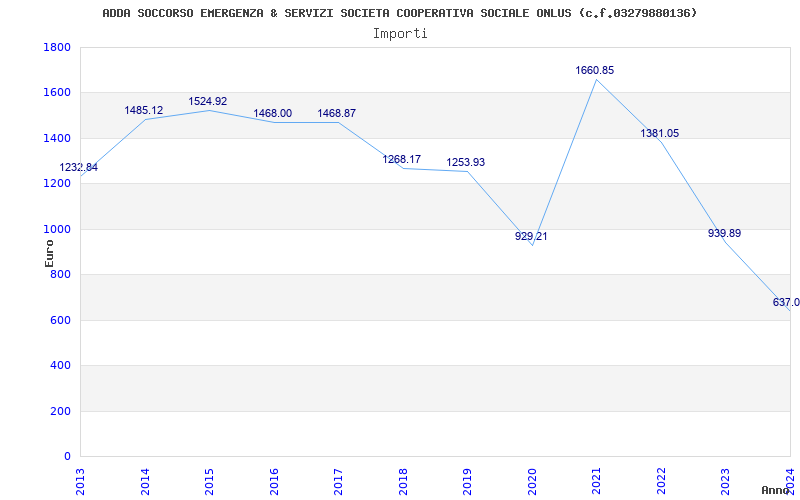
Task: Click the Euro y-axis title
Action: (49, 252)
